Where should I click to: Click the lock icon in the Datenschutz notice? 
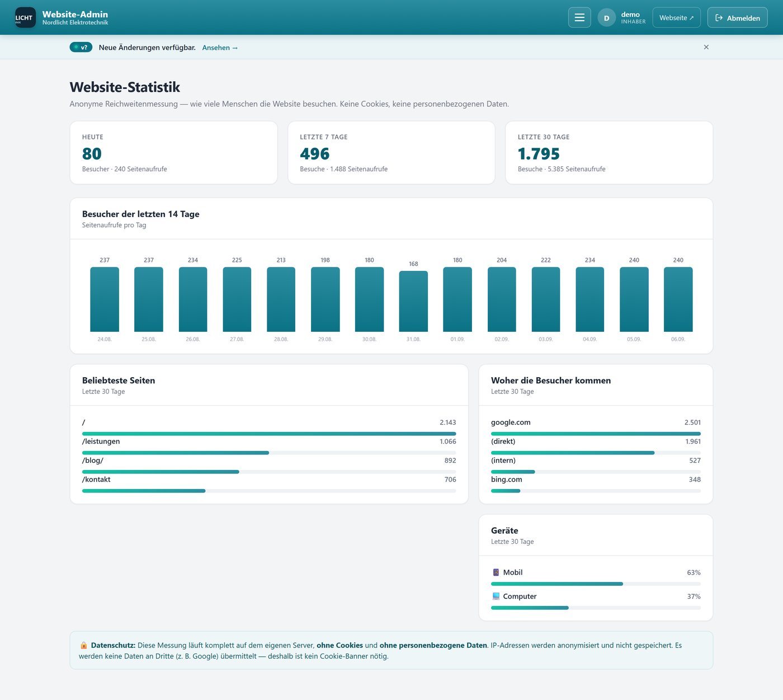[84, 645]
